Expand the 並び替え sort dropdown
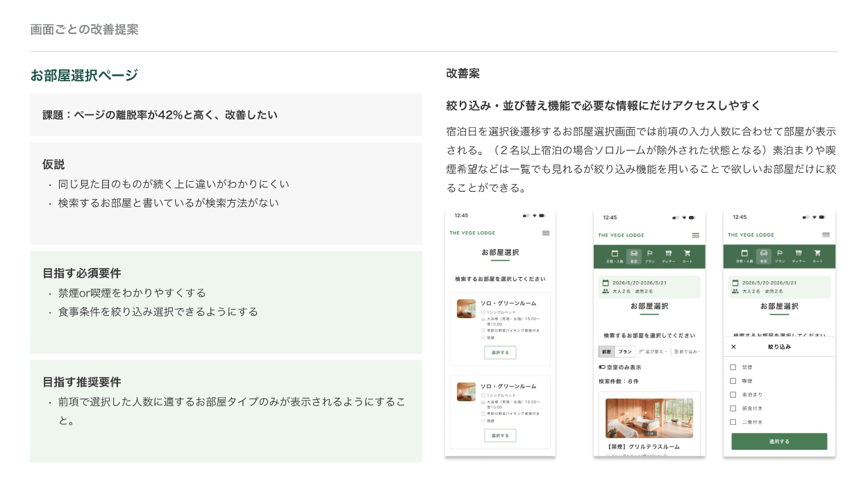Image resolution: width=868 pixels, height=486 pixels. point(653,352)
